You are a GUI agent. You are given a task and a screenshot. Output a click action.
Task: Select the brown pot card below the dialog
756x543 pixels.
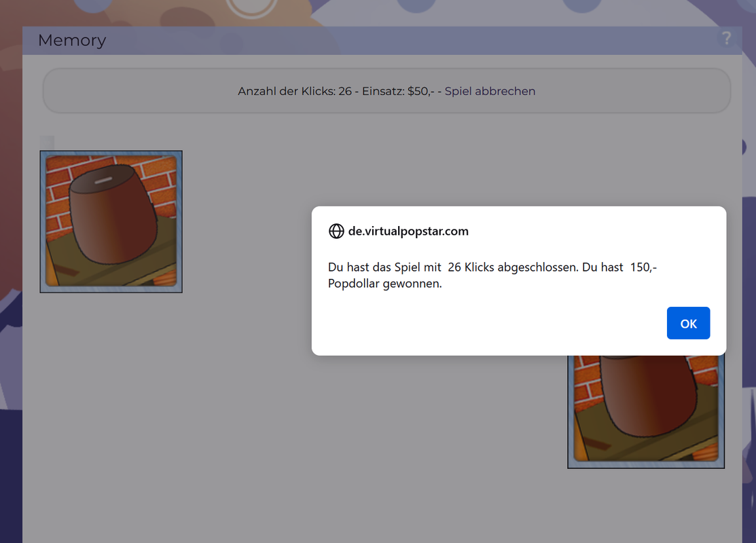[x=646, y=411]
